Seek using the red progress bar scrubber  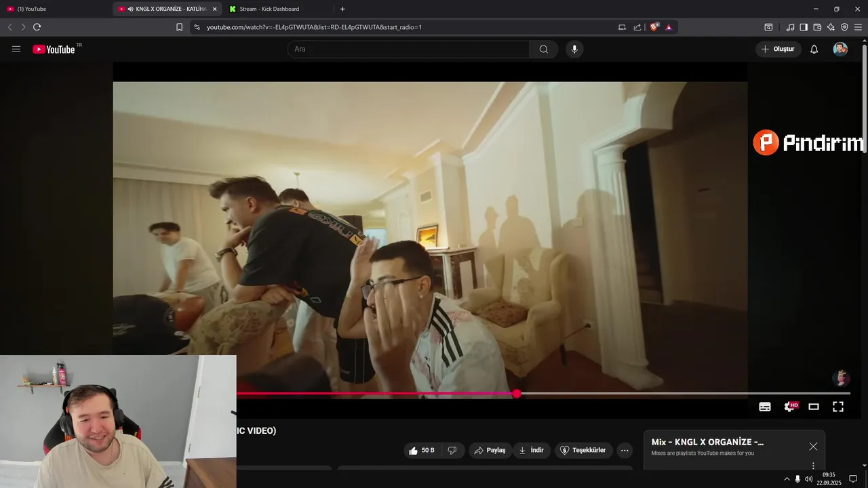click(x=517, y=393)
